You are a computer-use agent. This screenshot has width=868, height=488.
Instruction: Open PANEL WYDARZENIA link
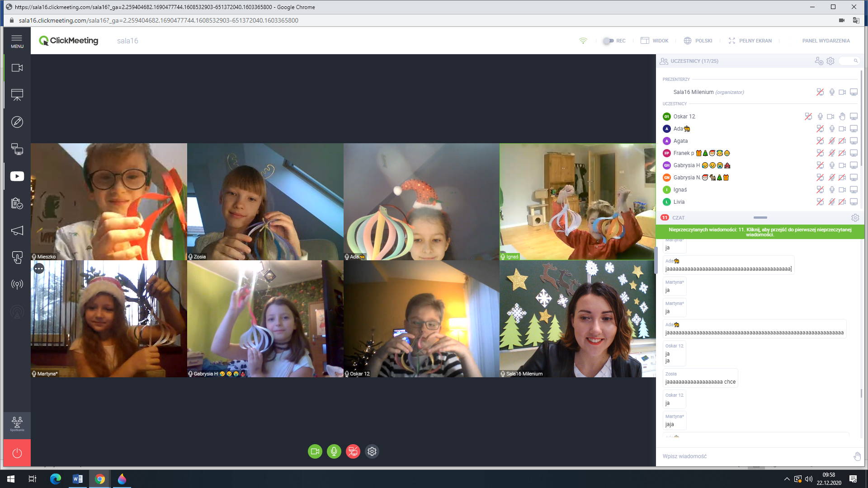[x=826, y=41]
